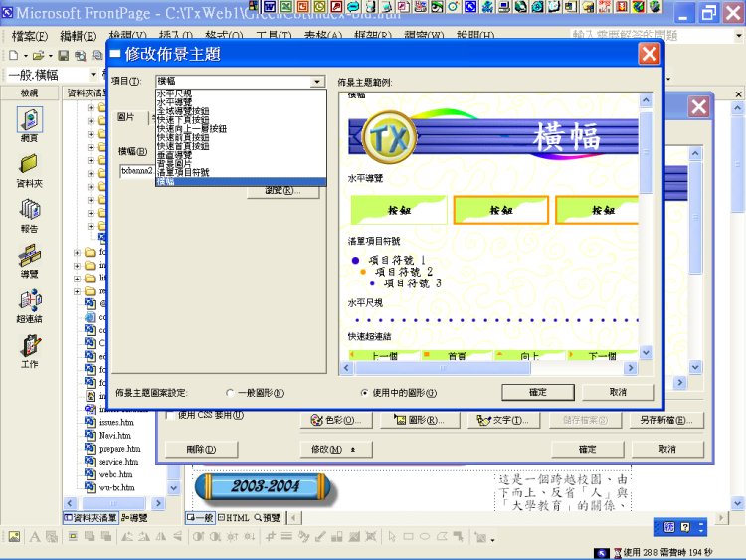Open the 超連結 (Hyperlinks) view icon
This screenshot has height=560, width=746.
[30, 300]
